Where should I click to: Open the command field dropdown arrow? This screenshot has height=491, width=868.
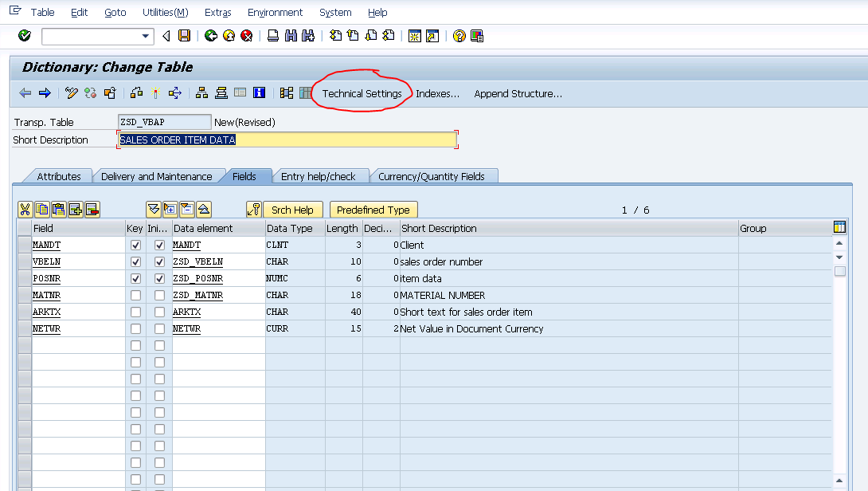pos(147,36)
